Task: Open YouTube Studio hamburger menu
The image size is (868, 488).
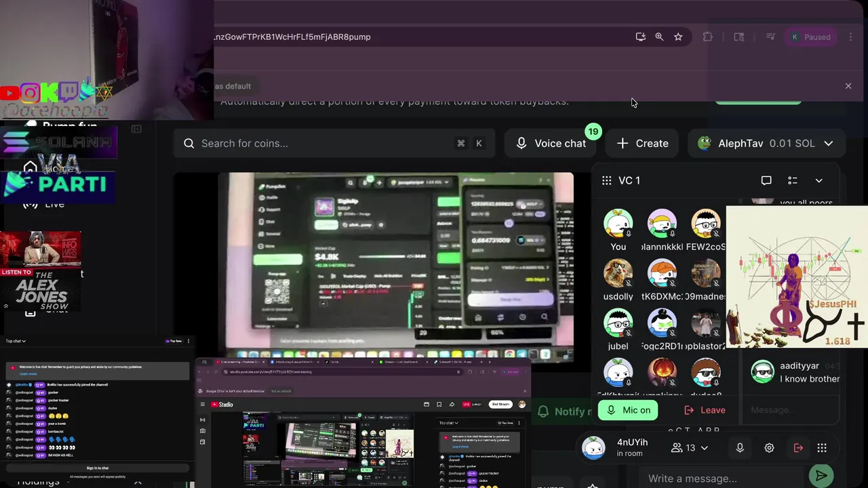Action: pos(202,405)
